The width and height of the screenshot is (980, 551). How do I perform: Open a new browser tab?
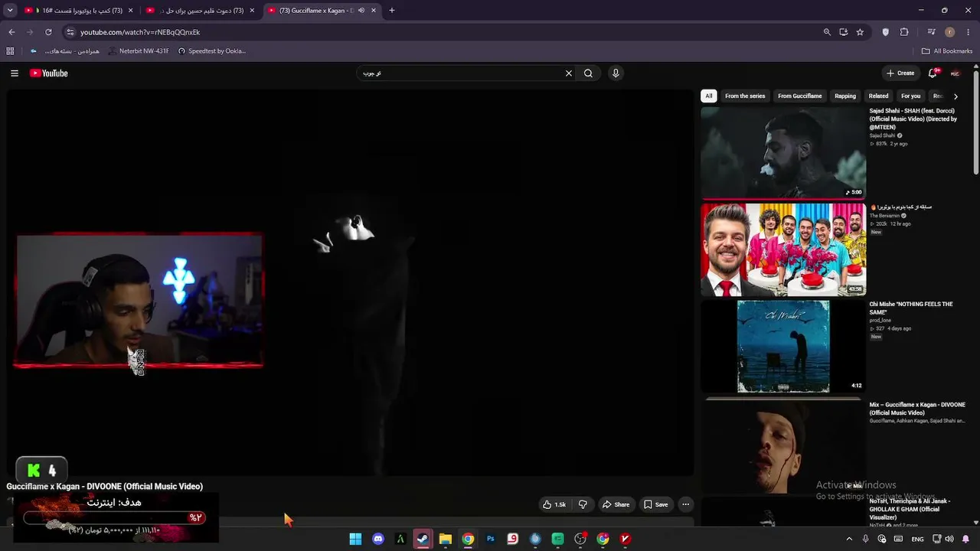(x=392, y=11)
